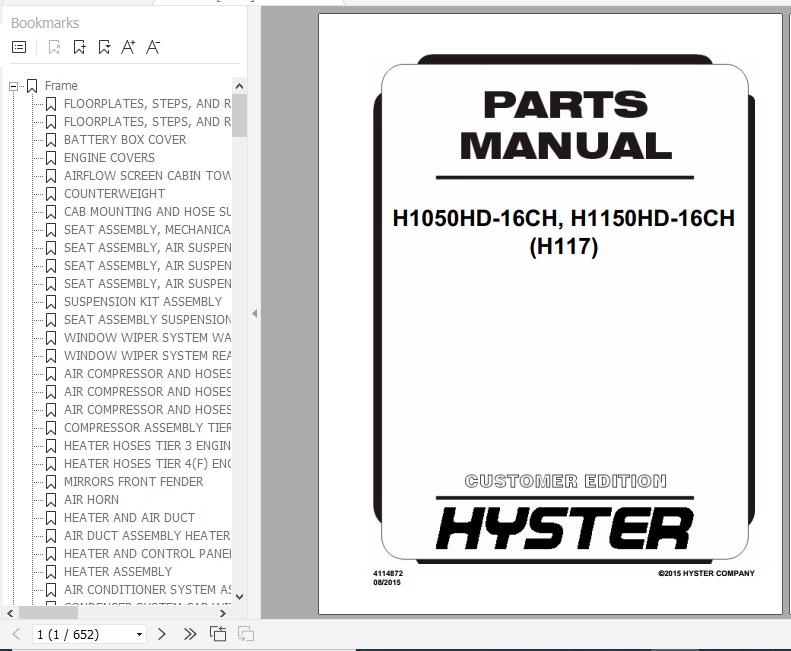Open COUNTERWEIGHT bookmark
The width and height of the screenshot is (791, 651).
(114, 194)
